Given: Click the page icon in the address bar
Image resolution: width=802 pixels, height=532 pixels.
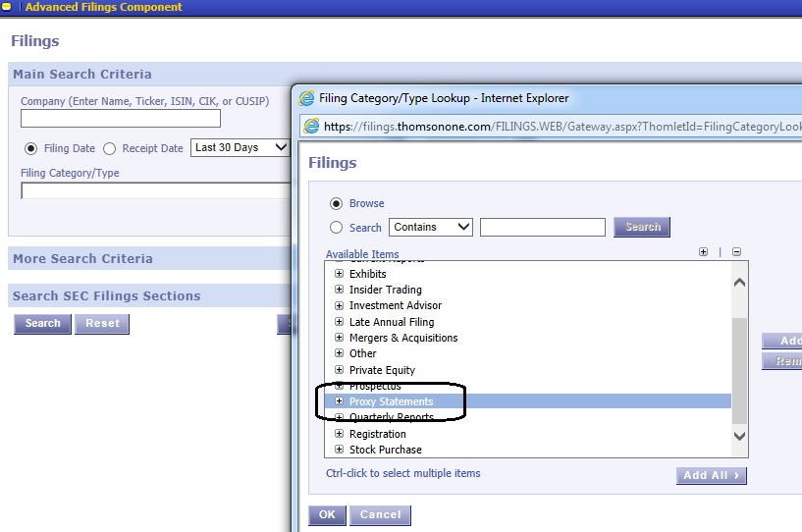Looking at the screenshot, I should point(311,126).
